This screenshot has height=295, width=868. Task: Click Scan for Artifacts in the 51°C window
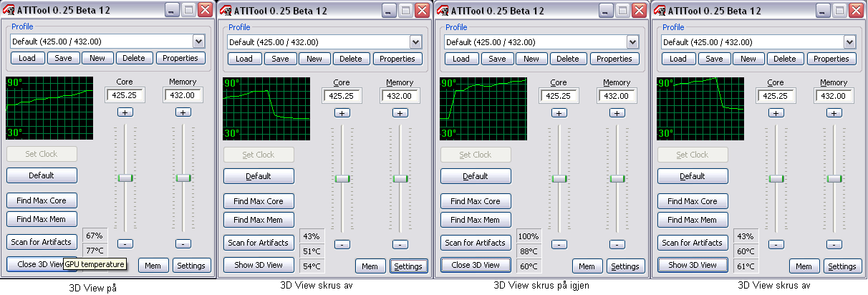pyautogui.click(x=259, y=243)
